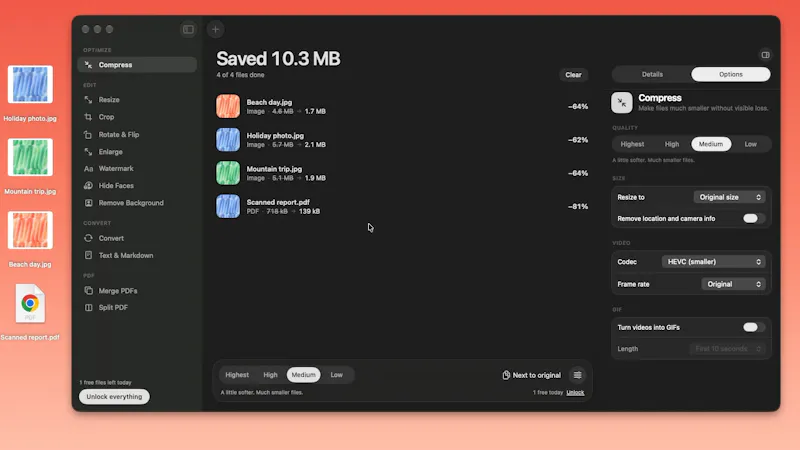Click the Saved 10.3 MB heading

pyautogui.click(x=278, y=59)
